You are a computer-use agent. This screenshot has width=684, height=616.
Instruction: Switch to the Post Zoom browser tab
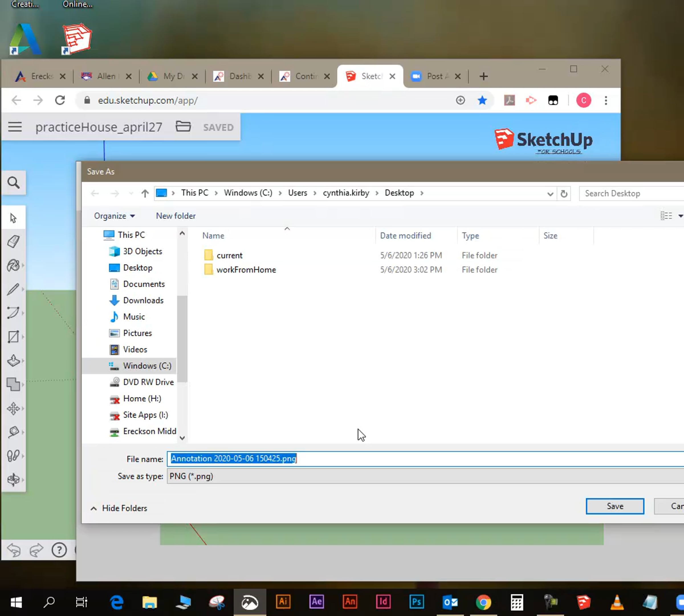pos(434,76)
